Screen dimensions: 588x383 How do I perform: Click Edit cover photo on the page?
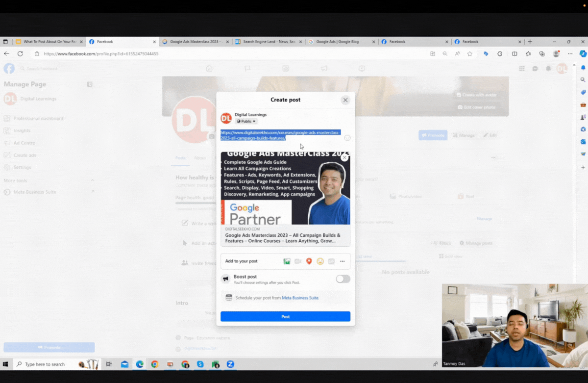pyautogui.click(x=476, y=107)
